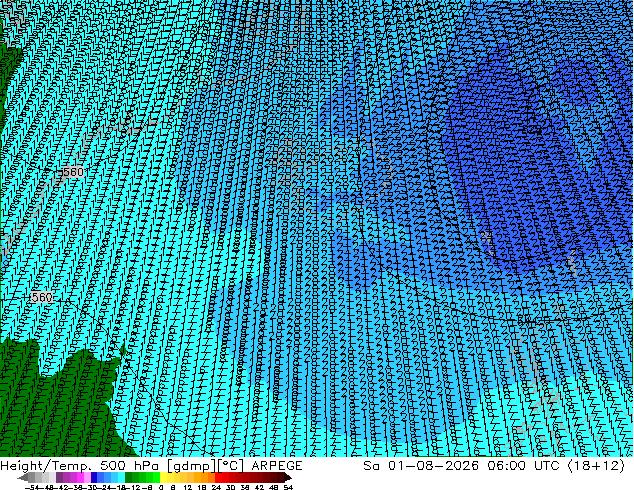Screen dimensions: 634x490
Task: Click the -12 legend value
Action: click(132, 488)
